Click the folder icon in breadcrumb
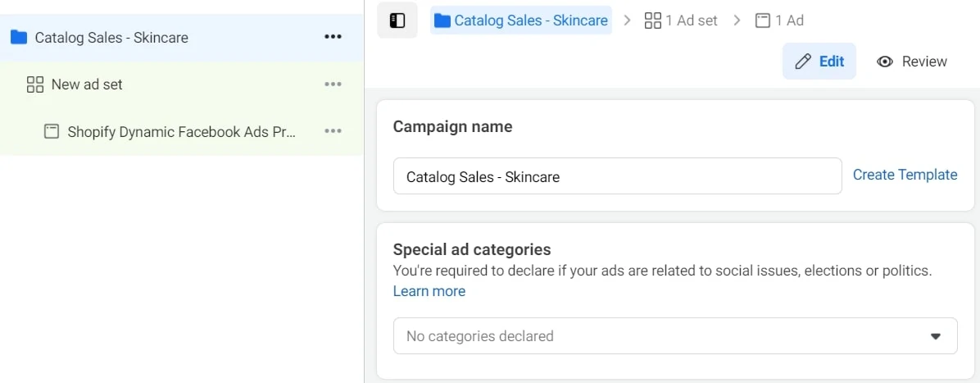Screen dimensions: 980x383 pos(442,21)
